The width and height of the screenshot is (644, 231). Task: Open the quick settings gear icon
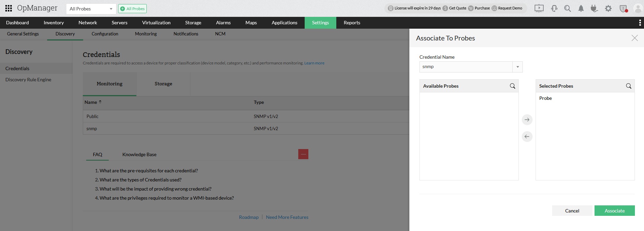[x=608, y=8]
